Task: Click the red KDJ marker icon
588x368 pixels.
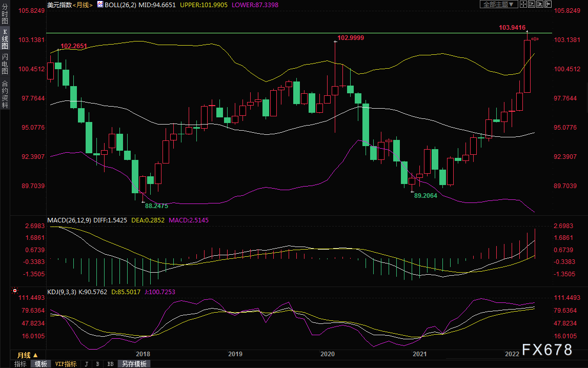Action: click(x=15, y=291)
